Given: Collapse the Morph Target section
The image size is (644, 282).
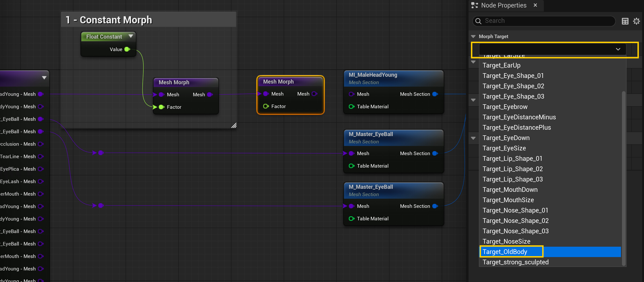Looking at the screenshot, I should [473, 36].
